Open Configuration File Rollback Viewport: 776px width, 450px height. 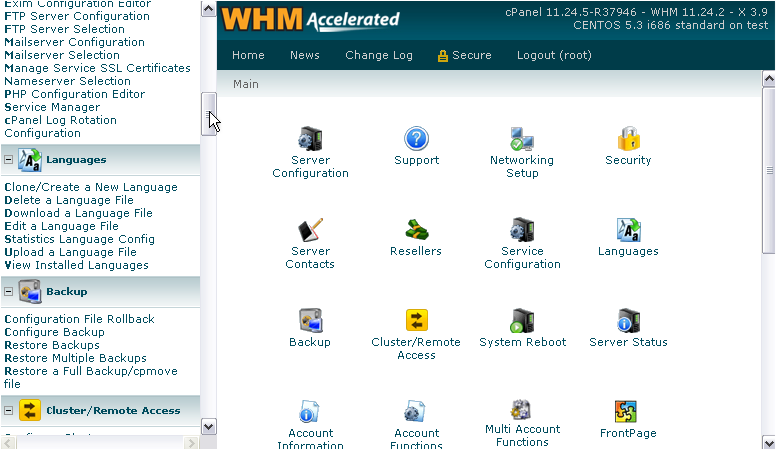point(79,319)
